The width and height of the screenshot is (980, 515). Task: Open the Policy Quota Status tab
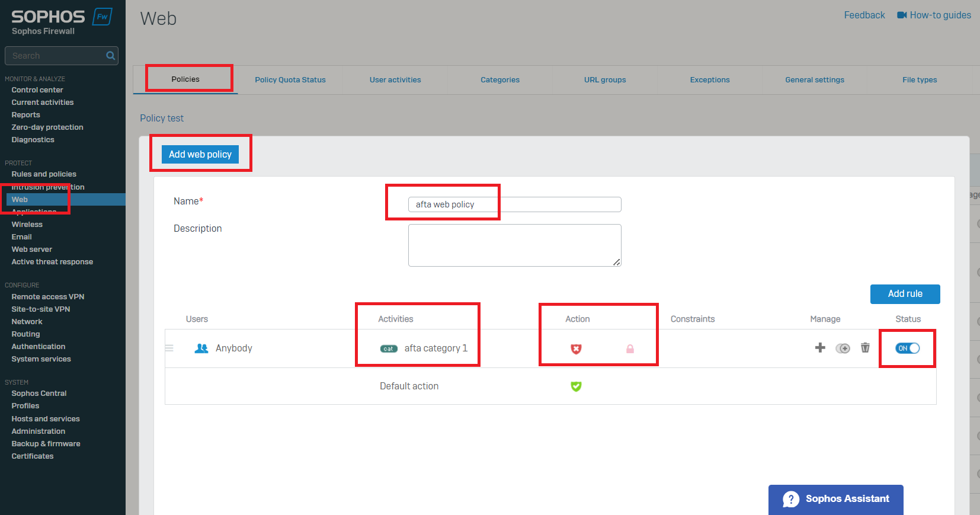290,80
